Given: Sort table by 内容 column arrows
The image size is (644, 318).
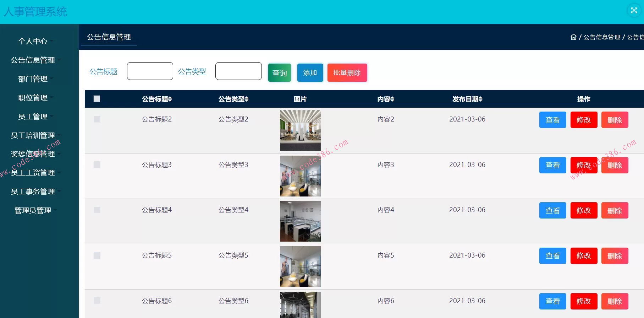Looking at the screenshot, I should [x=392, y=99].
